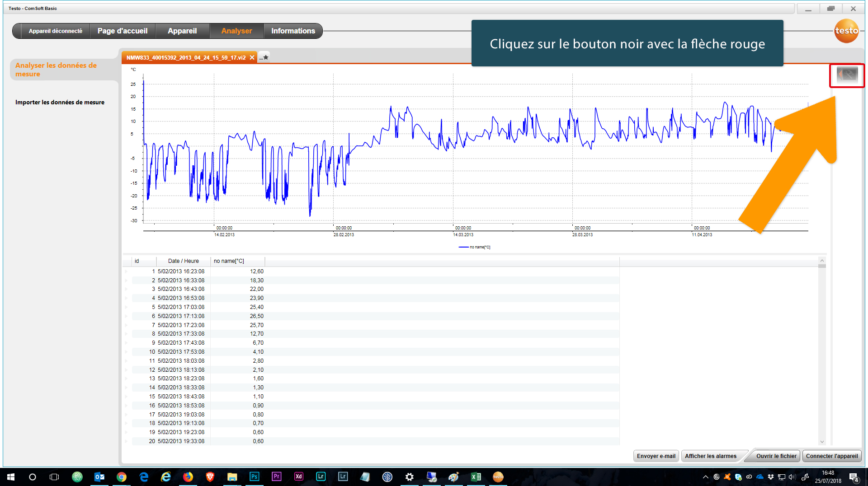Open Adobe XD from taskbar
Viewport: 868px width, 486px height.
299,477
